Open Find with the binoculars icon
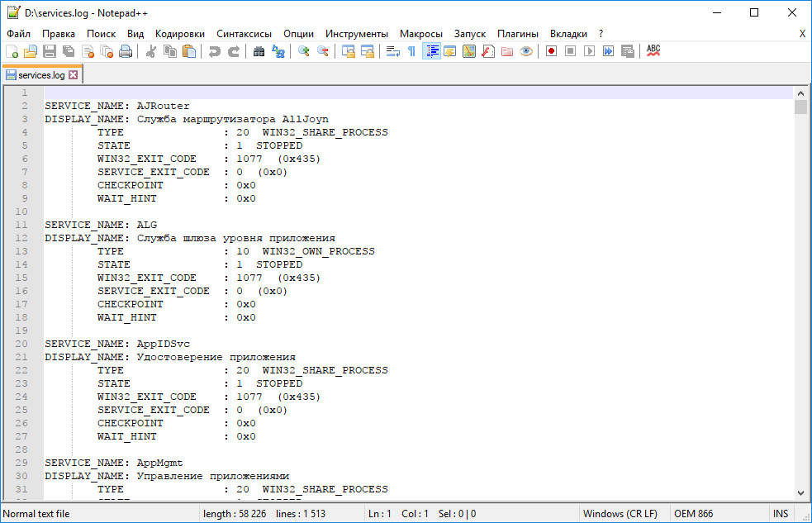812x523 pixels. [259, 51]
